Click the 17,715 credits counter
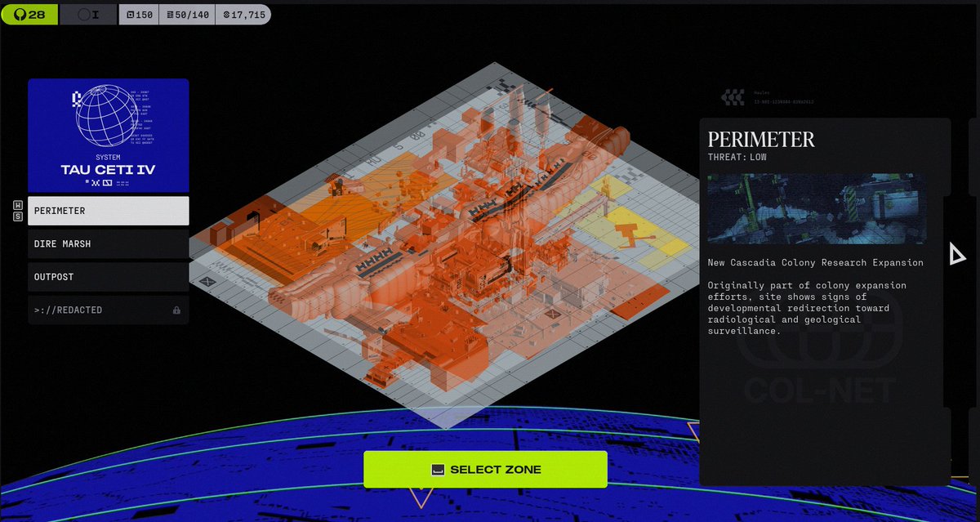The height and width of the screenshot is (522, 980). point(243,15)
